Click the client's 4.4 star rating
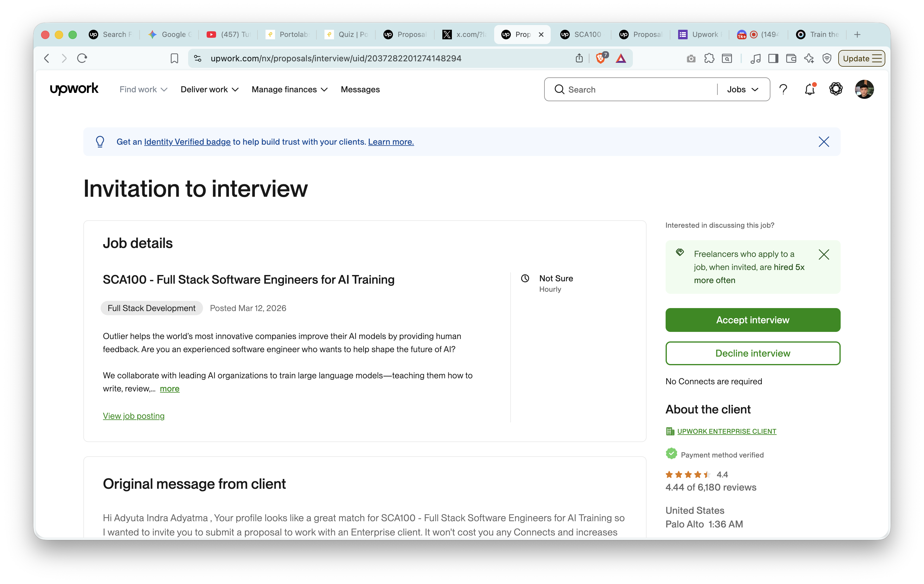Viewport: 924px width, 584px height. (696, 474)
